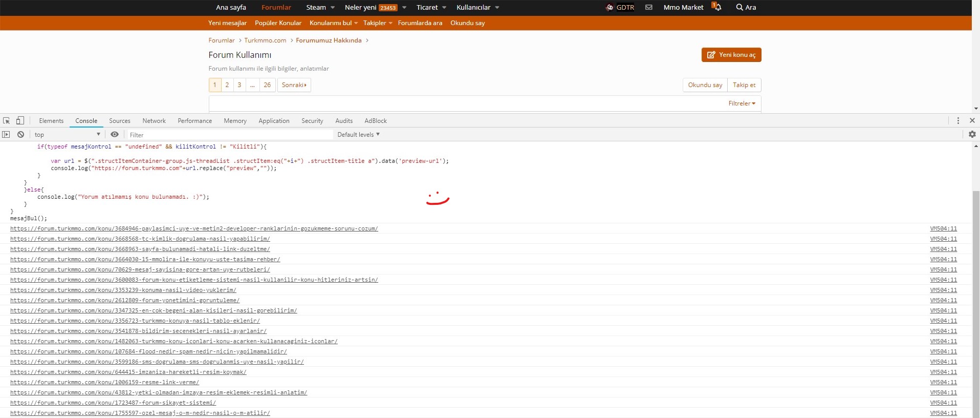Switch to the Sources tab

(x=120, y=121)
